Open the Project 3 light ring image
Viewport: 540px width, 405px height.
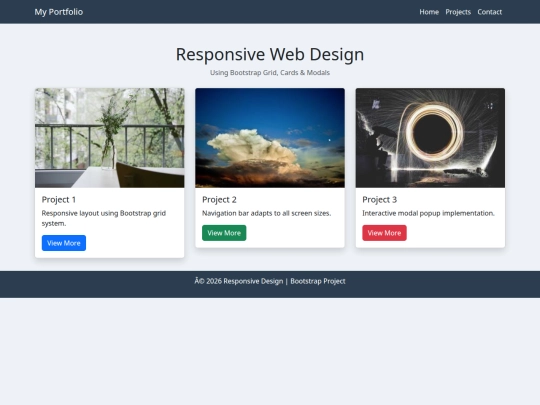[x=430, y=138]
